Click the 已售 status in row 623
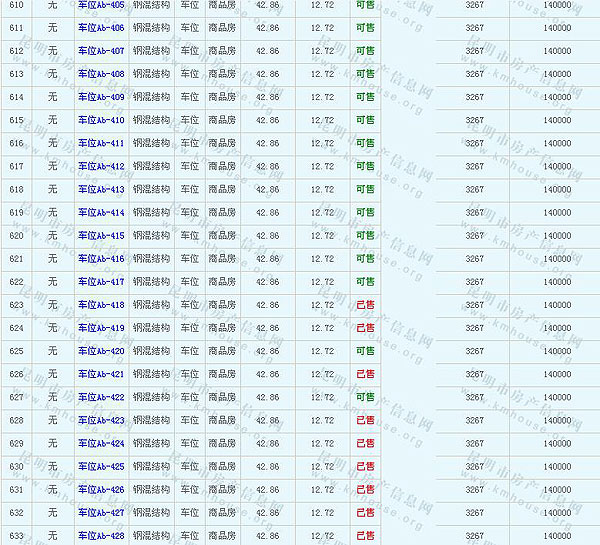The image size is (600, 545). click(365, 305)
